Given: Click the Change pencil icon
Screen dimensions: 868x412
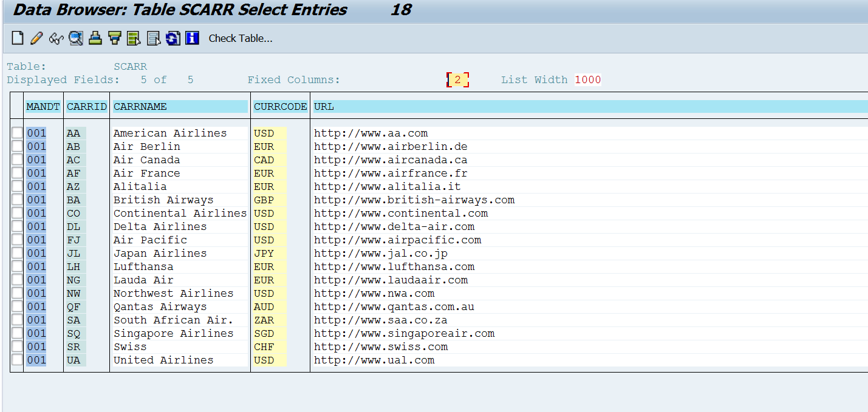Looking at the screenshot, I should 36,38.
